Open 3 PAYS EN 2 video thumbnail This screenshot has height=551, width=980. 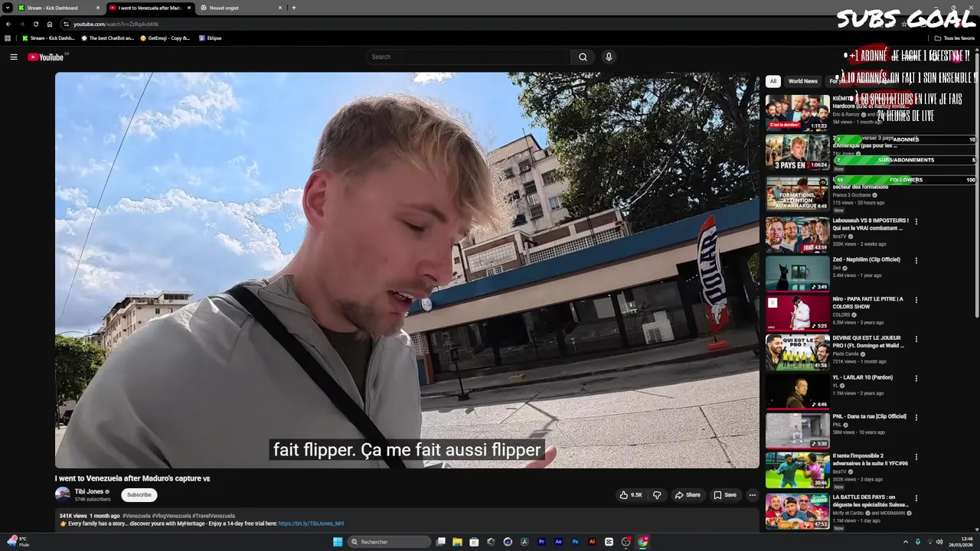click(797, 152)
